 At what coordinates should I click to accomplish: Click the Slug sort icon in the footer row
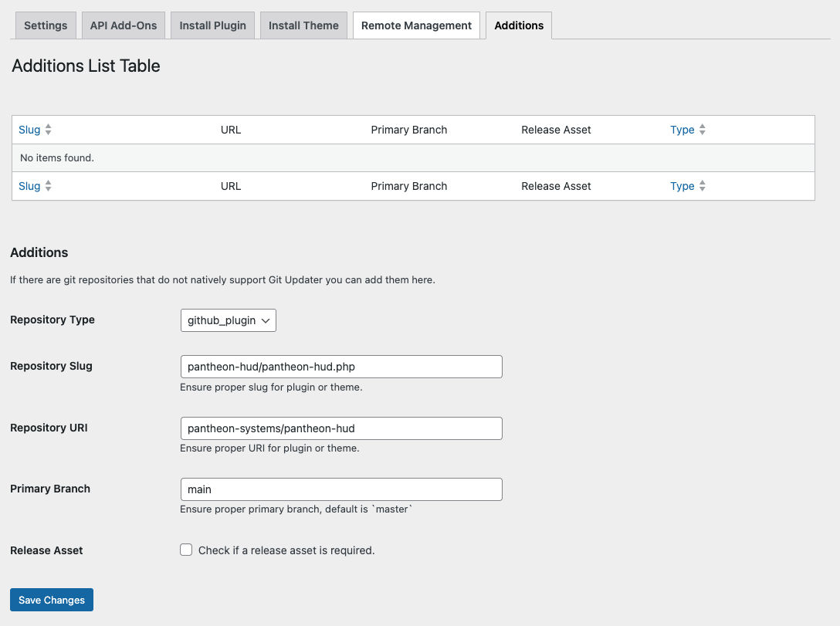coord(46,186)
